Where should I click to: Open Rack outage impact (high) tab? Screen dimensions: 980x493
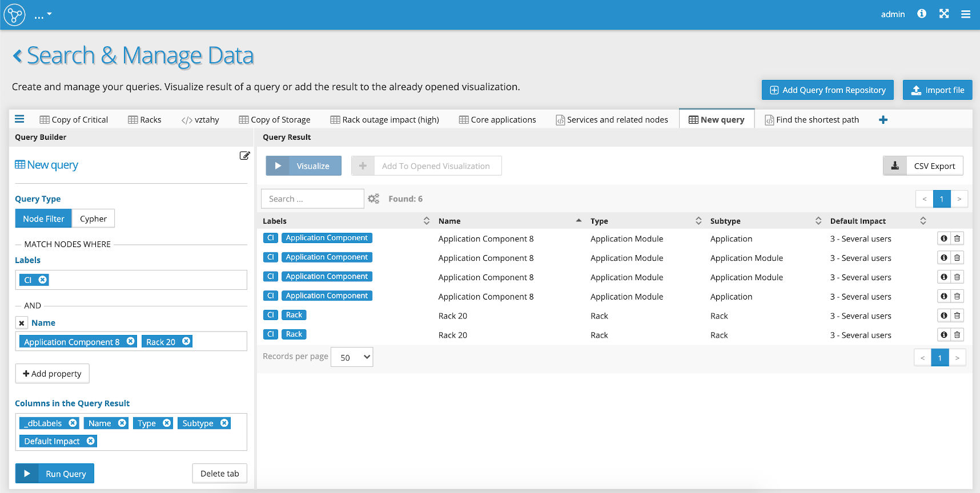point(385,120)
